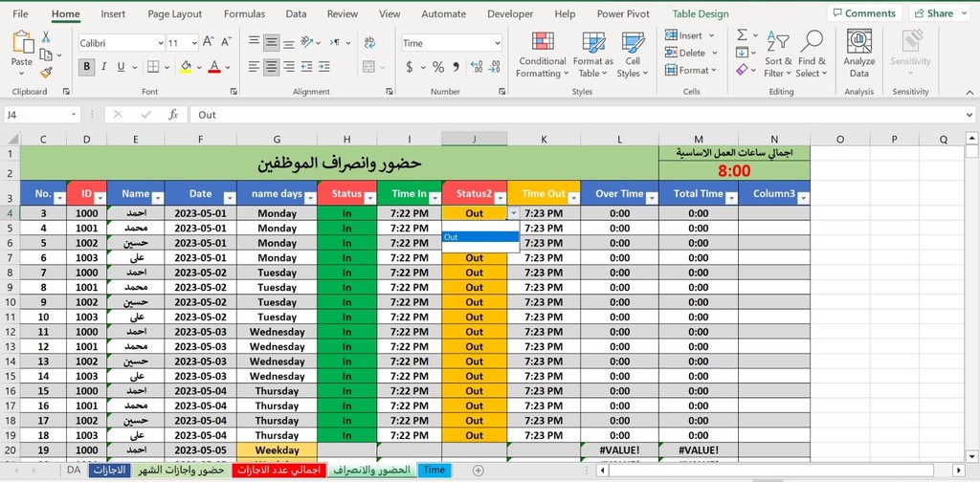Toggle Center horizontal alignment
The image size is (980, 482).
271,66
